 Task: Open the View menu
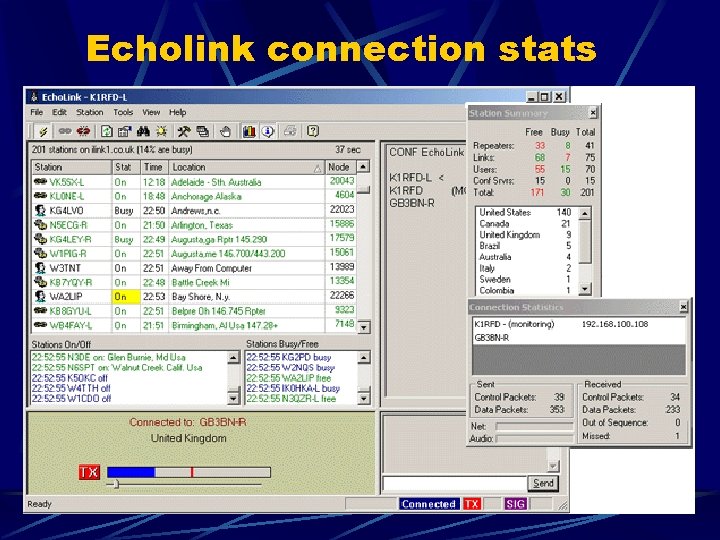[151, 112]
